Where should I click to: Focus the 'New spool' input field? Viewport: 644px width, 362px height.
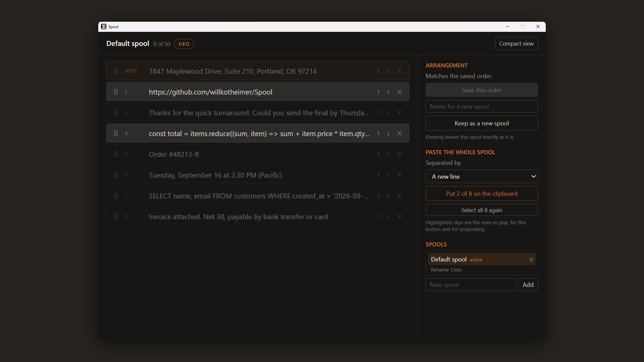471,285
